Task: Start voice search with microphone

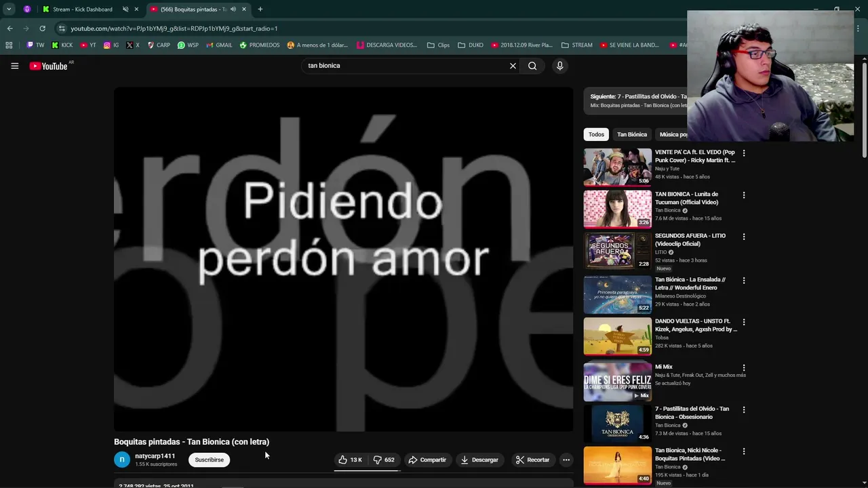Action: coord(559,66)
